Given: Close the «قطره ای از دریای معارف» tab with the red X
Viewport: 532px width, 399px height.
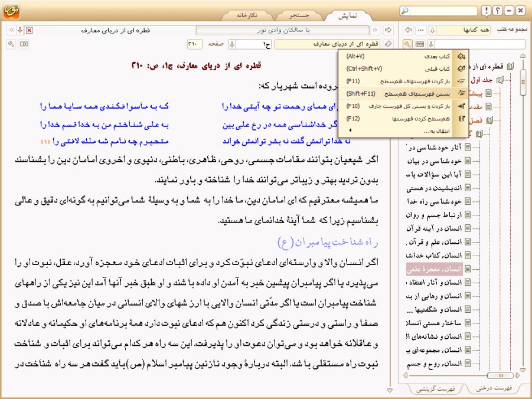Looking at the screenshot, I should click(30, 30).
